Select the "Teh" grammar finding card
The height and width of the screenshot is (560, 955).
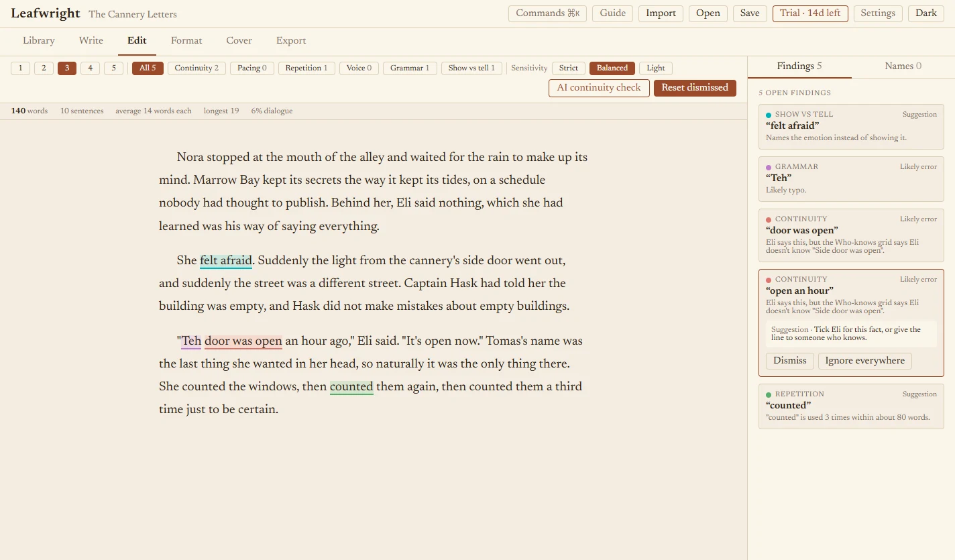point(851,178)
